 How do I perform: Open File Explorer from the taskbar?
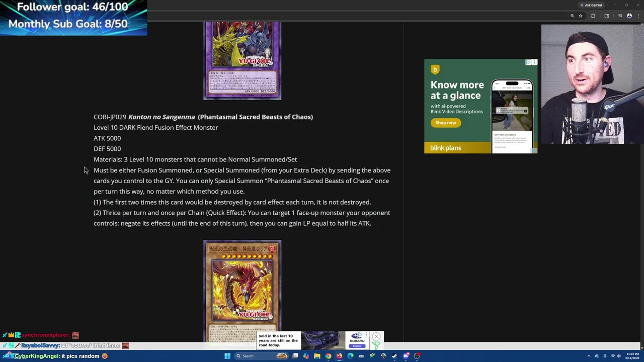click(x=317, y=356)
